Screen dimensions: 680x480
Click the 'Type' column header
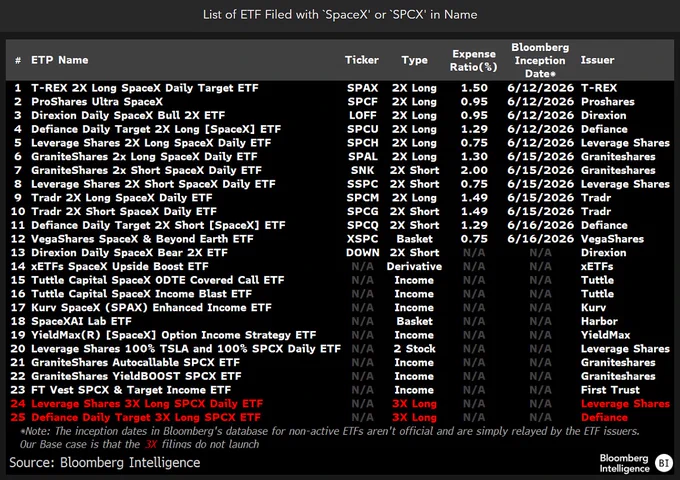pyautogui.click(x=414, y=60)
